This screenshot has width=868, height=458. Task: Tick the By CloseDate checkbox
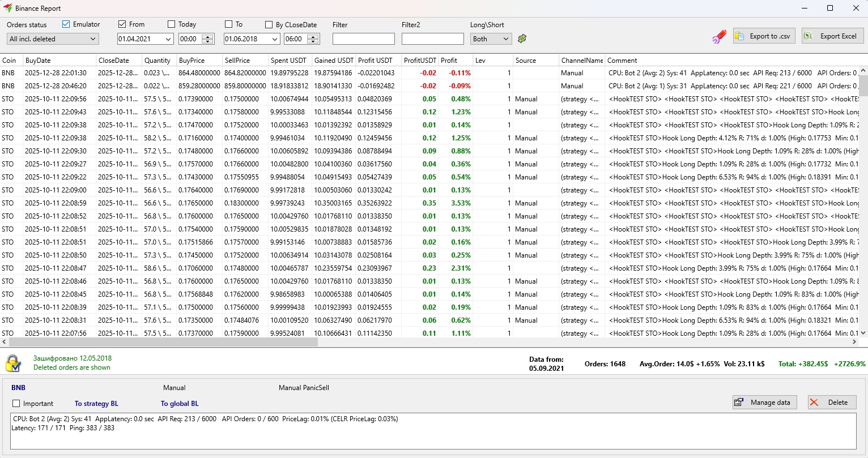pyautogui.click(x=269, y=25)
